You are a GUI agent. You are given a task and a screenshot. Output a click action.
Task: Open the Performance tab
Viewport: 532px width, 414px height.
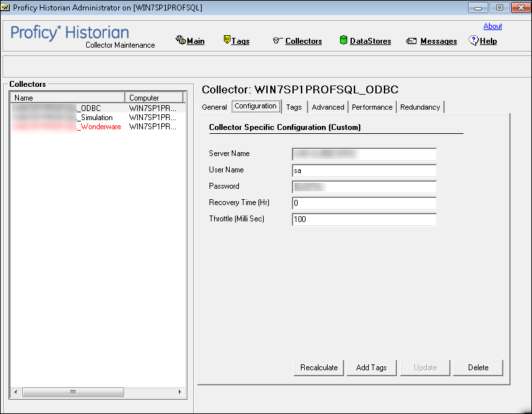pos(372,107)
